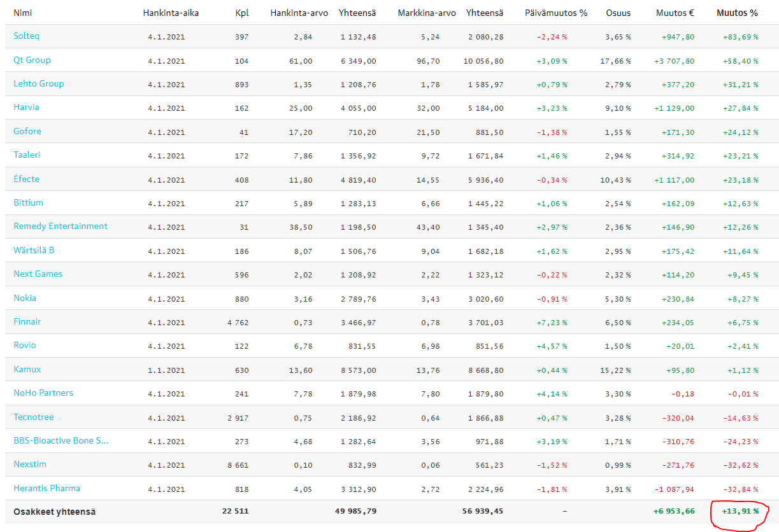Viewport: 779px width, 532px height.
Task: Select Nokia purchase price 3,16
Action: coord(303,299)
